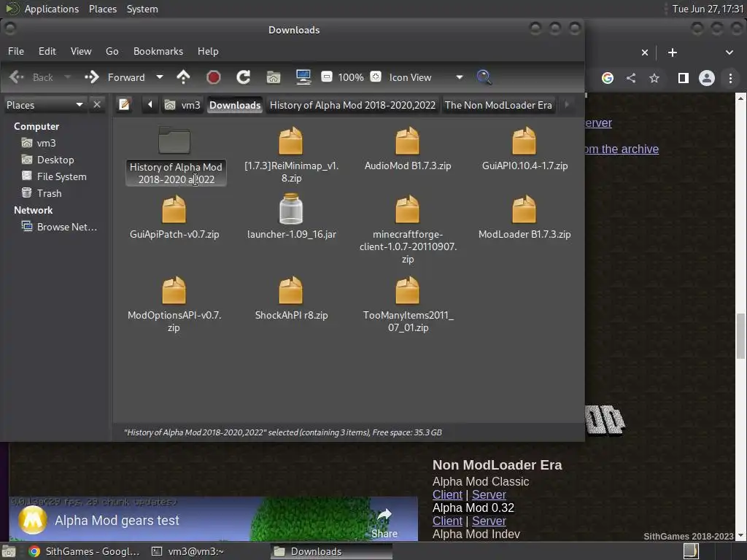Open the browser tab search chevron

click(x=729, y=52)
